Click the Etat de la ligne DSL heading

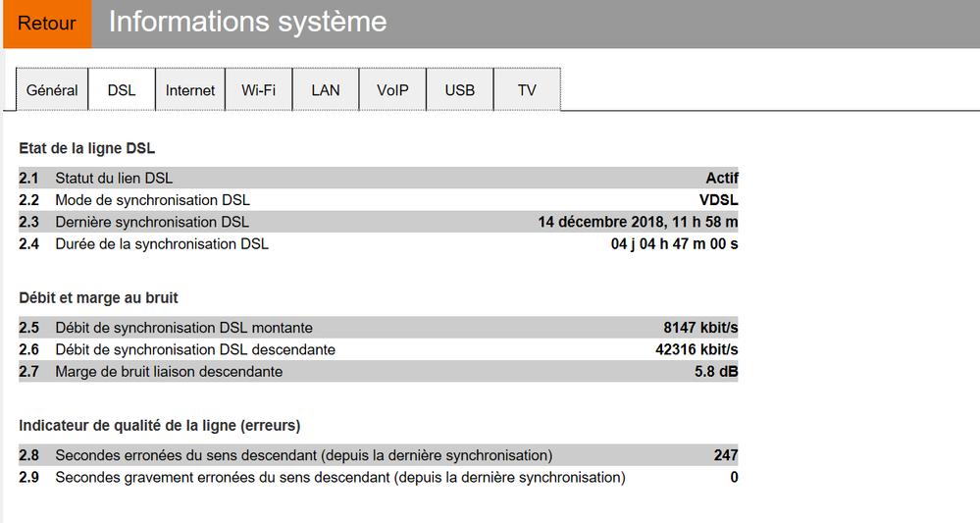86,149
